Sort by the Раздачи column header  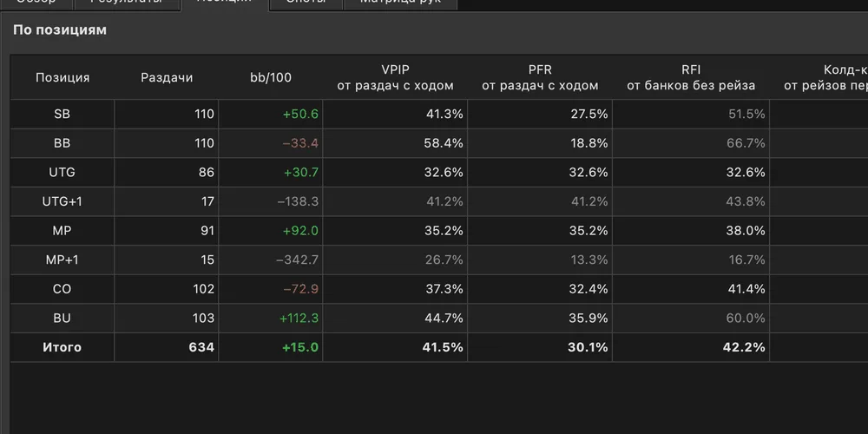(167, 77)
